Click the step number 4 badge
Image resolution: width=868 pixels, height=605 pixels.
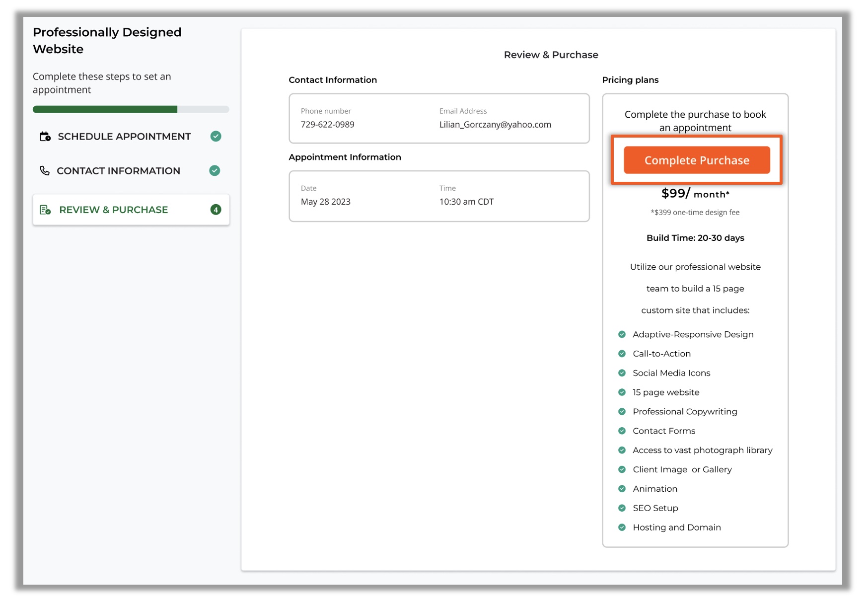point(216,210)
